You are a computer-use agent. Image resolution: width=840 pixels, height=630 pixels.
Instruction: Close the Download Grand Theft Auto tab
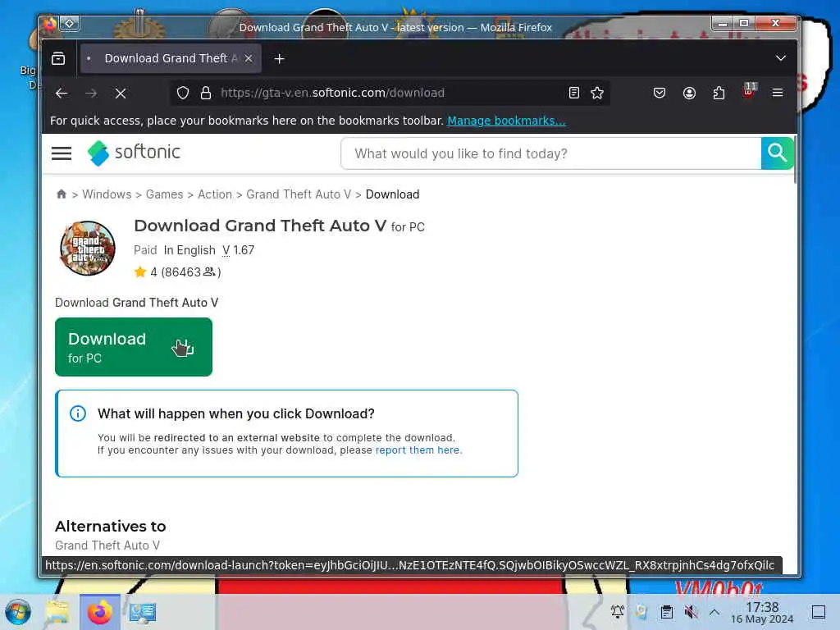[249, 58]
